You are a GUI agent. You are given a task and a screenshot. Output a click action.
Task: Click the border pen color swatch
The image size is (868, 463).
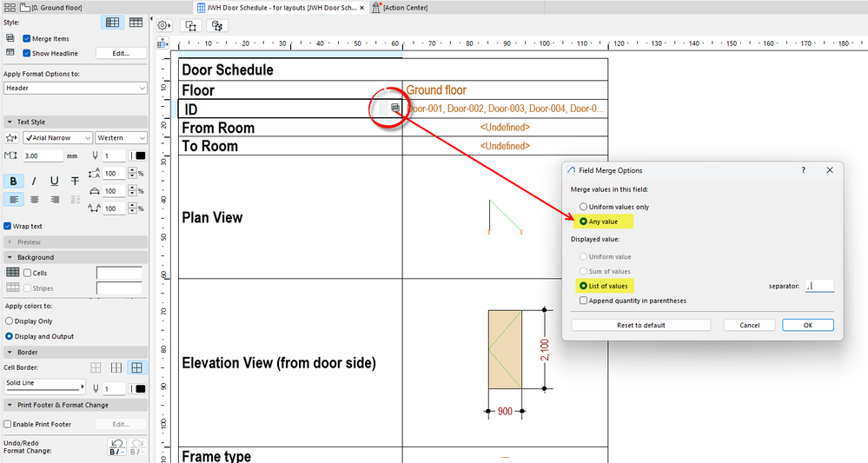pos(141,389)
